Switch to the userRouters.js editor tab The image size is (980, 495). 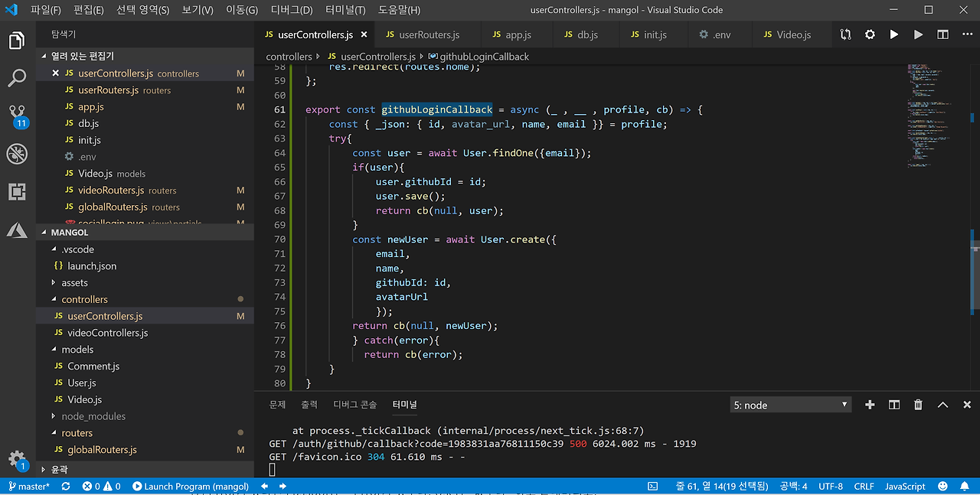429,34
